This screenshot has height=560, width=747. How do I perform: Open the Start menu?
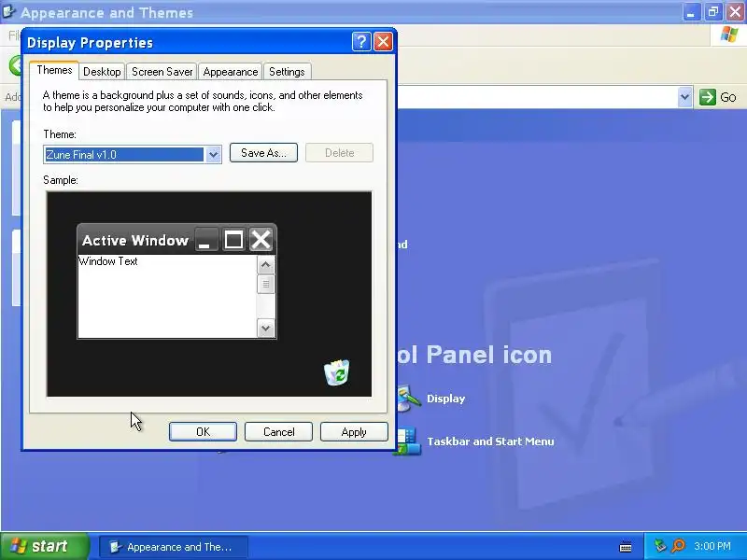(44, 546)
